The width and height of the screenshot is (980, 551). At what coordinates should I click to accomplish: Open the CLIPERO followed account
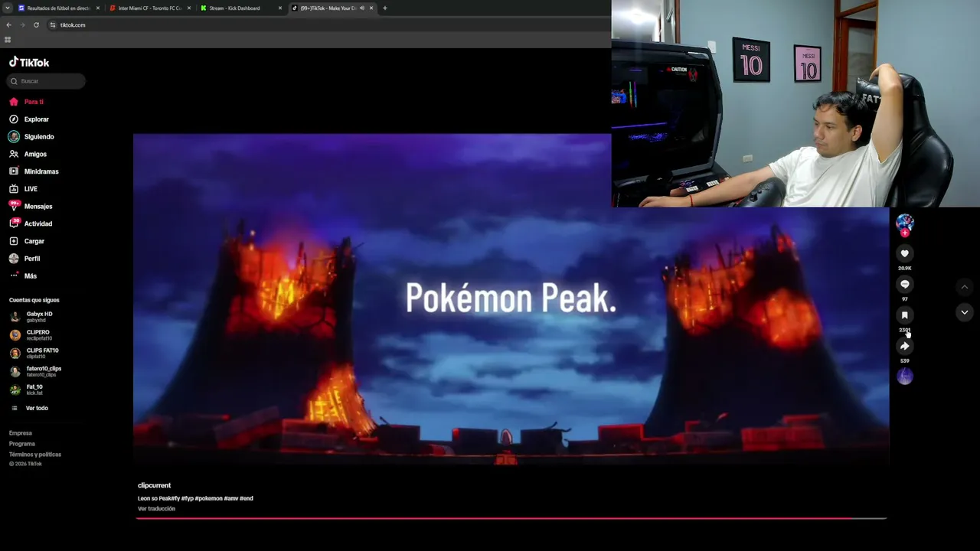[x=38, y=334]
